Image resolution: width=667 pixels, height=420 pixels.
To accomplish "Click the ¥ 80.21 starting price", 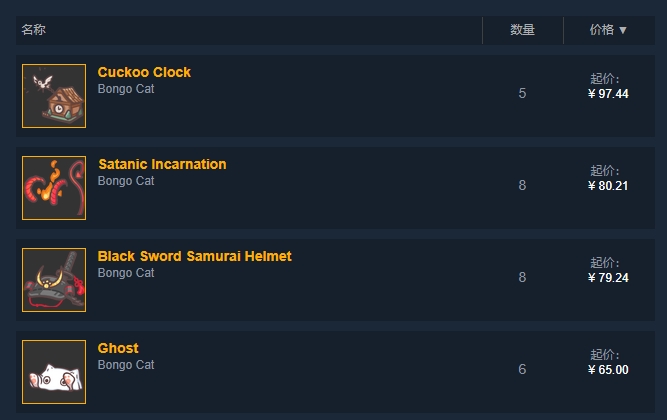I will click(x=608, y=186).
